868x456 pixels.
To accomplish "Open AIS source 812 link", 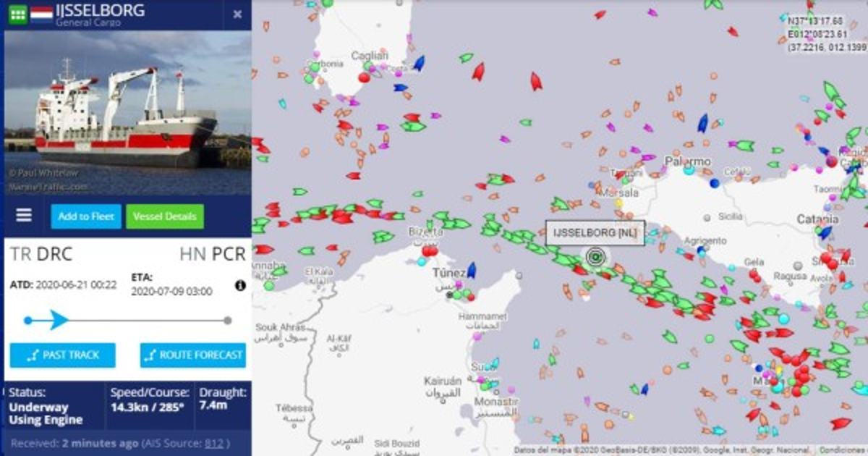I will click(x=214, y=443).
